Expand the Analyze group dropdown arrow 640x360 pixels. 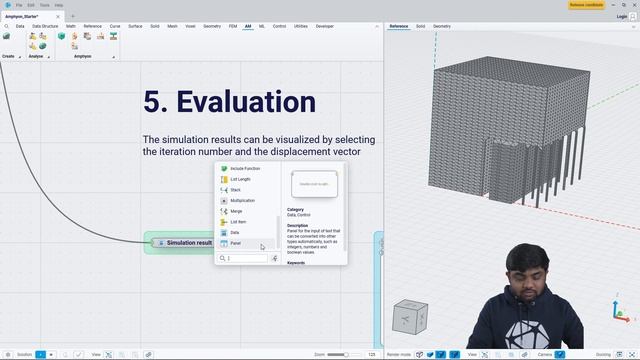coord(49,57)
